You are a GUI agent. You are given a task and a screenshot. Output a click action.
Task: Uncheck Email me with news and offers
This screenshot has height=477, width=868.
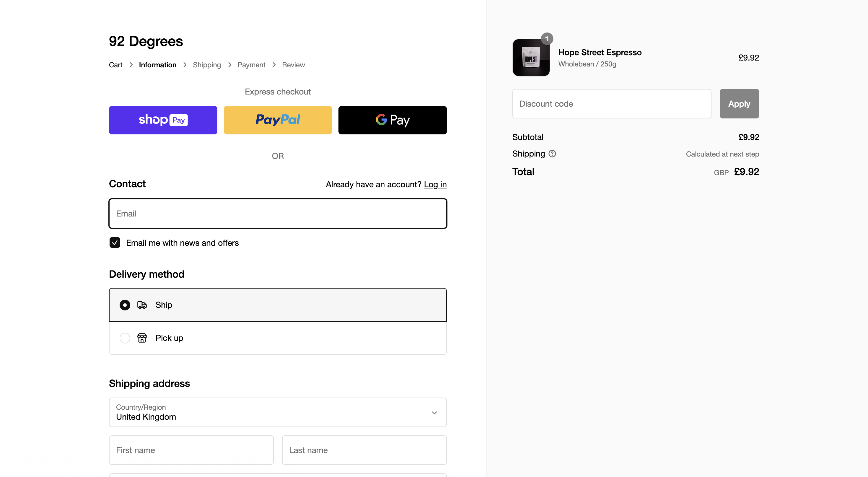[115, 242]
